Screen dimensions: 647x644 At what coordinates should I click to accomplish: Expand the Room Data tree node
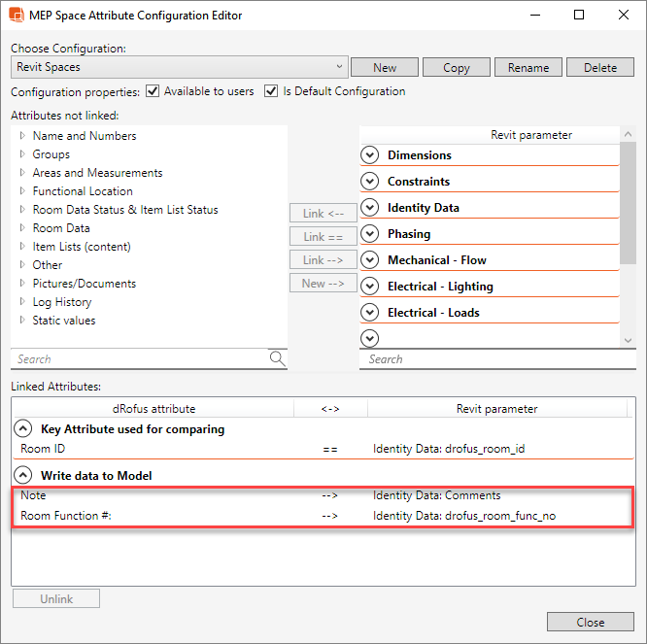(x=22, y=228)
